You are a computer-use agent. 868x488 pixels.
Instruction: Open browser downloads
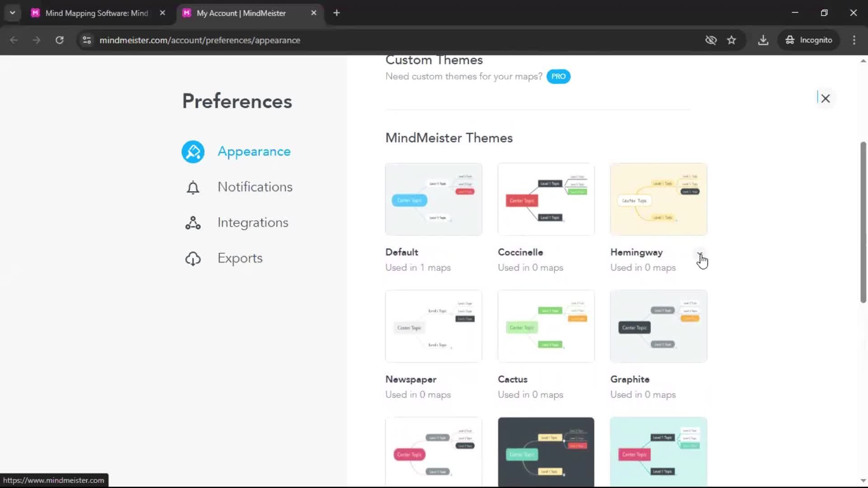pyautogui.click(x=763, y=40)
